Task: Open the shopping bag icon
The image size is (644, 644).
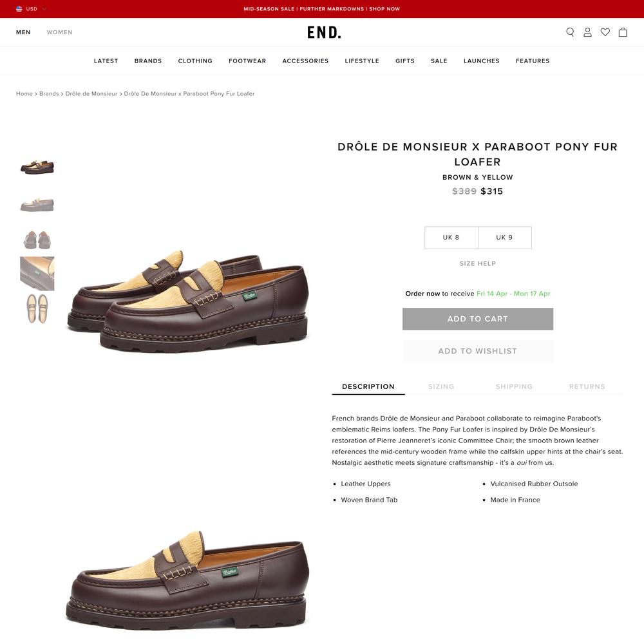Action: pos(623,32)
